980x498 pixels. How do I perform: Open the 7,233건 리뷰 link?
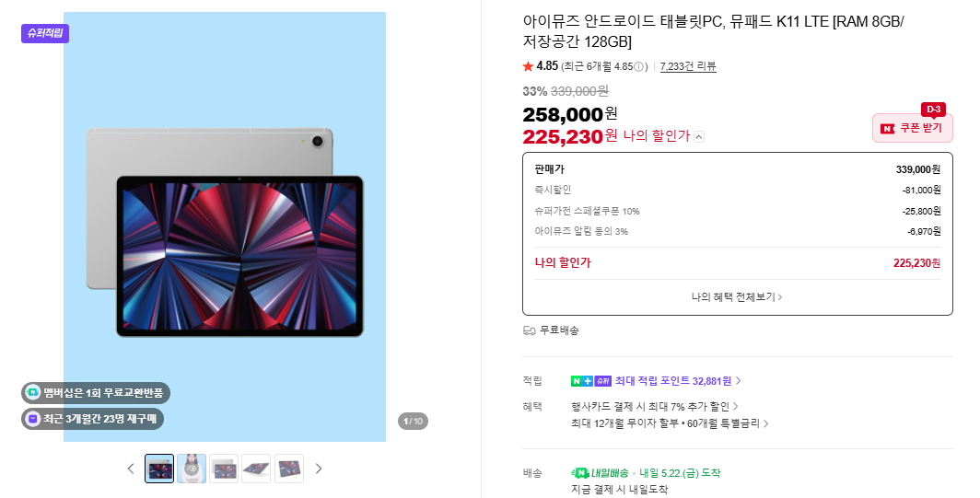coord(688,66)
